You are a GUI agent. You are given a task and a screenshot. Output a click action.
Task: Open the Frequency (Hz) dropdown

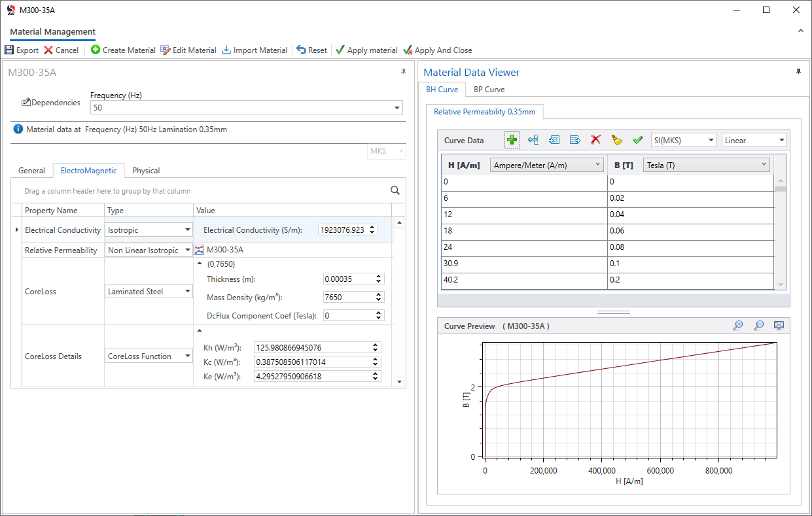point(397,108)
